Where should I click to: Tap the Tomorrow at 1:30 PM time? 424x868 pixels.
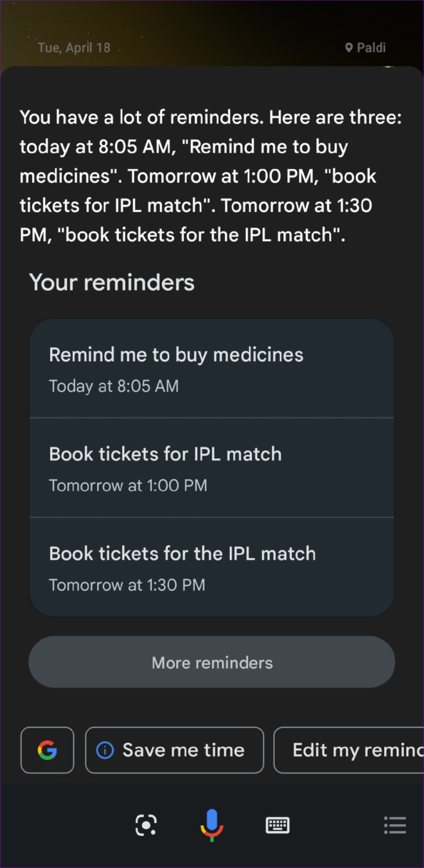coord(127,585)
